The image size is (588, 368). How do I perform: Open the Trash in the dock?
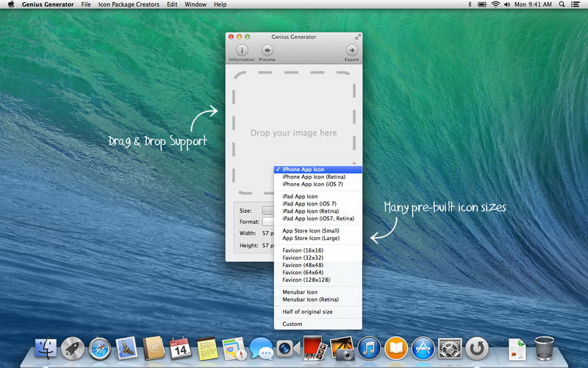545,347
